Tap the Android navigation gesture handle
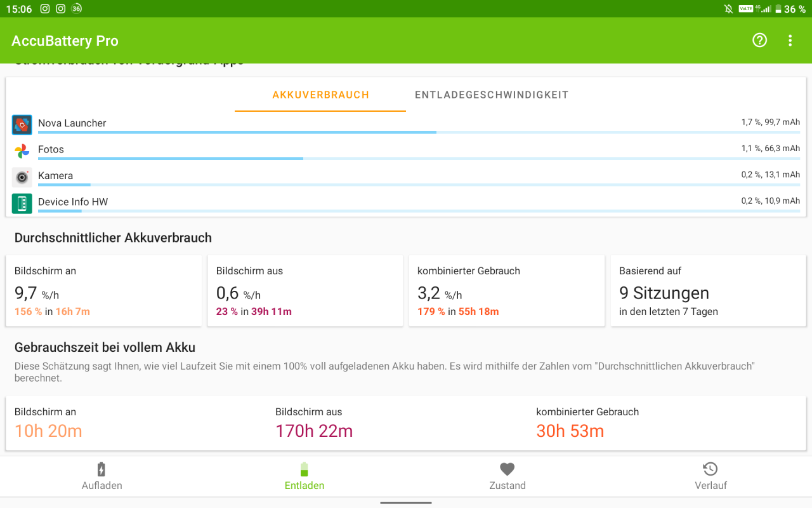The width and height of the screenshot is (812, 508). tap(406, 502)
